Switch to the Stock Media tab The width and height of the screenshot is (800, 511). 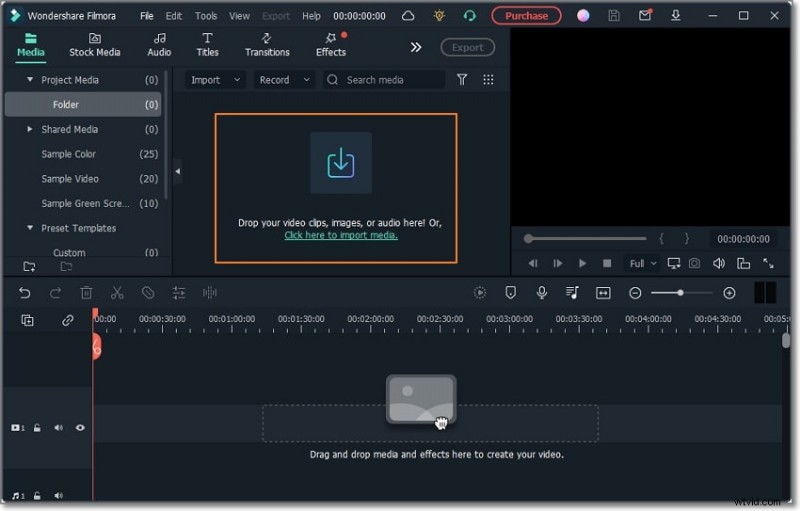(94, 45)
